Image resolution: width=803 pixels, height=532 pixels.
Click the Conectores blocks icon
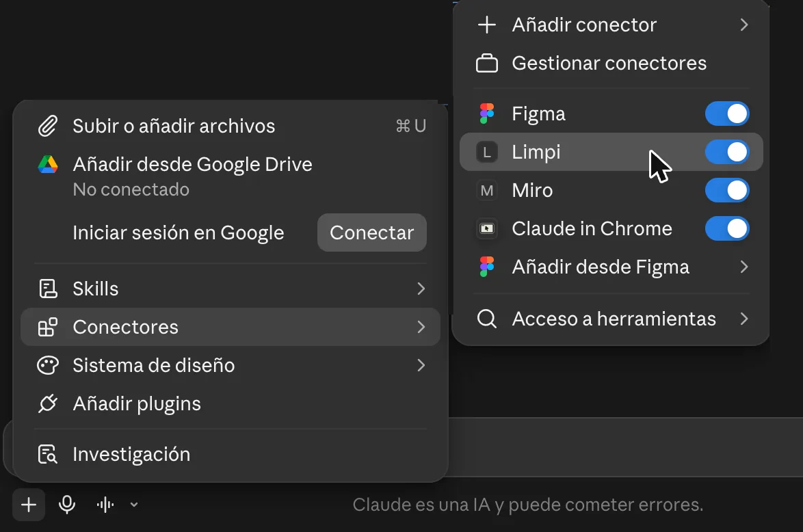click(48, 327)
